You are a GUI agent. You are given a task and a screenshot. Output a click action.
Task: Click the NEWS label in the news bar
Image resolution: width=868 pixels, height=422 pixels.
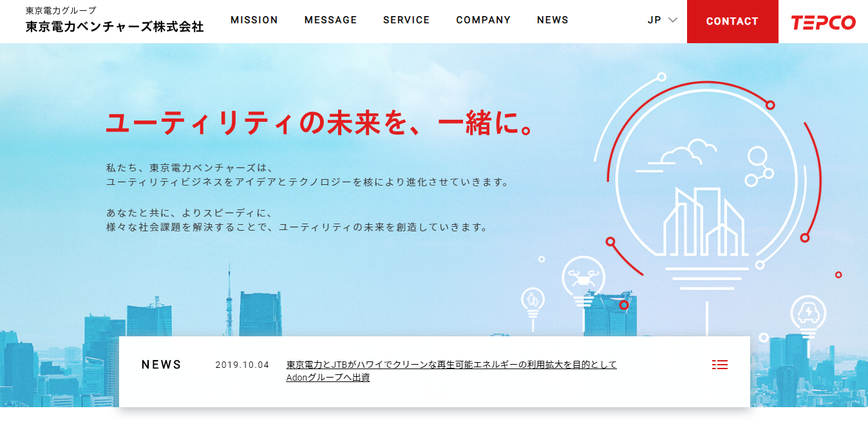(x=162, y=365)
